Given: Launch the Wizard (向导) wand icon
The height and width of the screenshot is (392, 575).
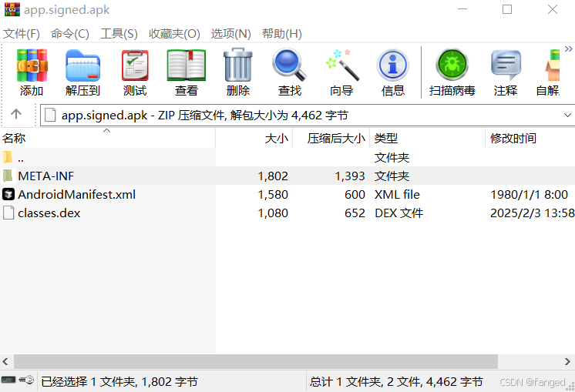Looking at the screenshot, I should [341, 65].
